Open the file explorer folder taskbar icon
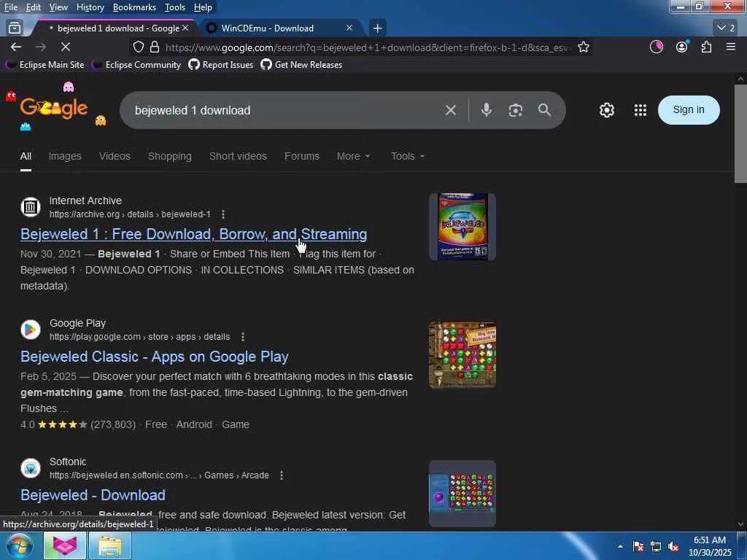 tap(110, 546)
